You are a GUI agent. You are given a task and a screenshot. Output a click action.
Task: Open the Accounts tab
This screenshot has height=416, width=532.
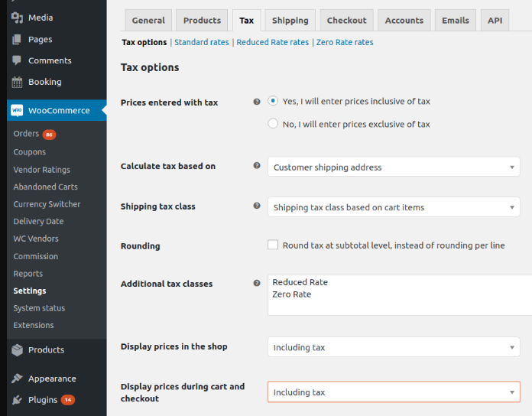[404, 21]
